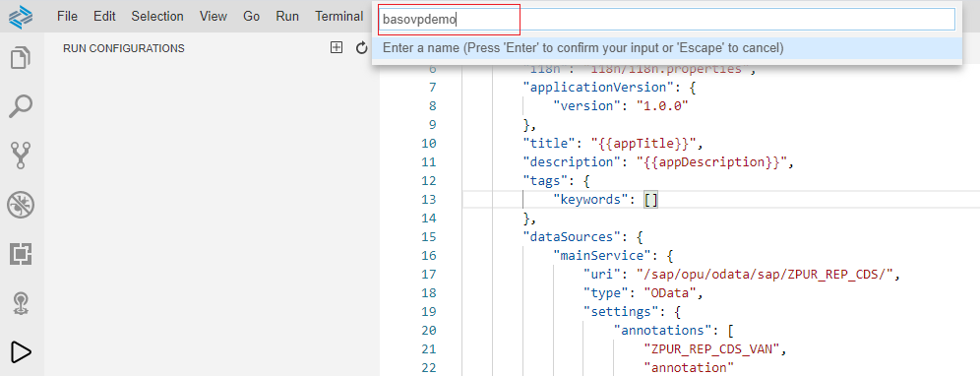Open the View menu
980x376 pixels.
pyautogui.click(x=214, y=17)
